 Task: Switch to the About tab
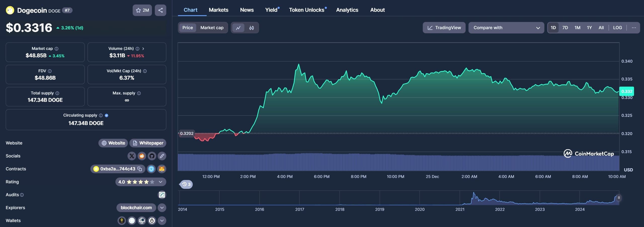tap(377, 10)
